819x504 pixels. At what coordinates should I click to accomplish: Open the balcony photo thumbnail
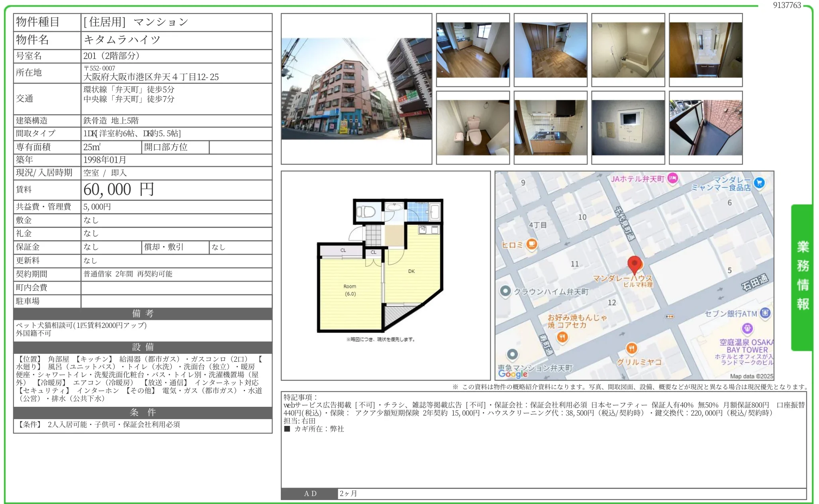coord(705,127)
